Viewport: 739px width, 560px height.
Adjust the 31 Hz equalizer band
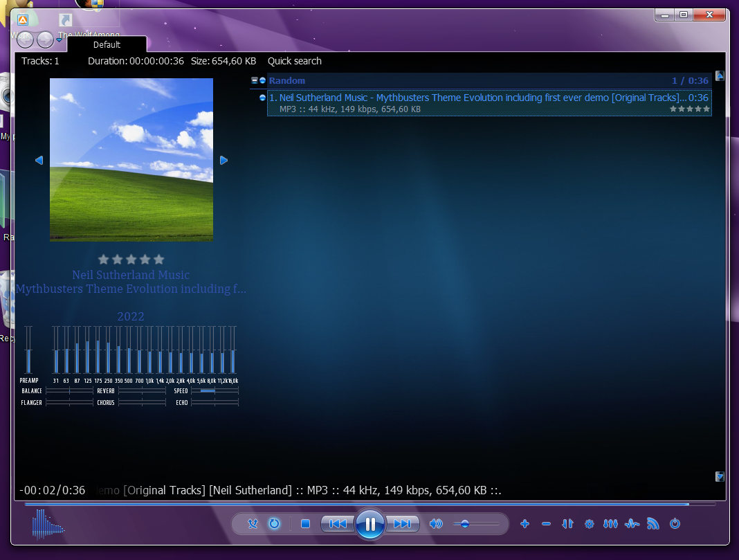point(56,350)
